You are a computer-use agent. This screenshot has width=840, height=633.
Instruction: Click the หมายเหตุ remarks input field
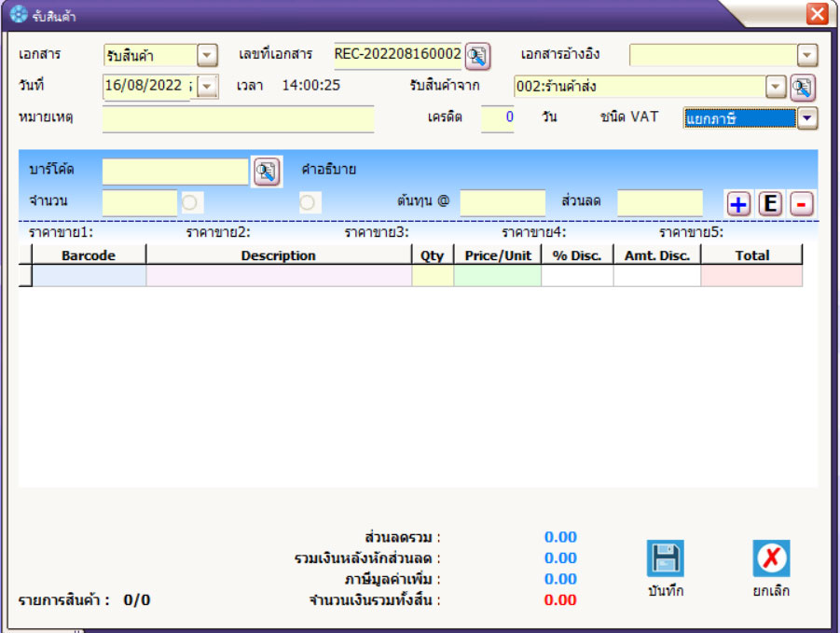tap(238, 119)
